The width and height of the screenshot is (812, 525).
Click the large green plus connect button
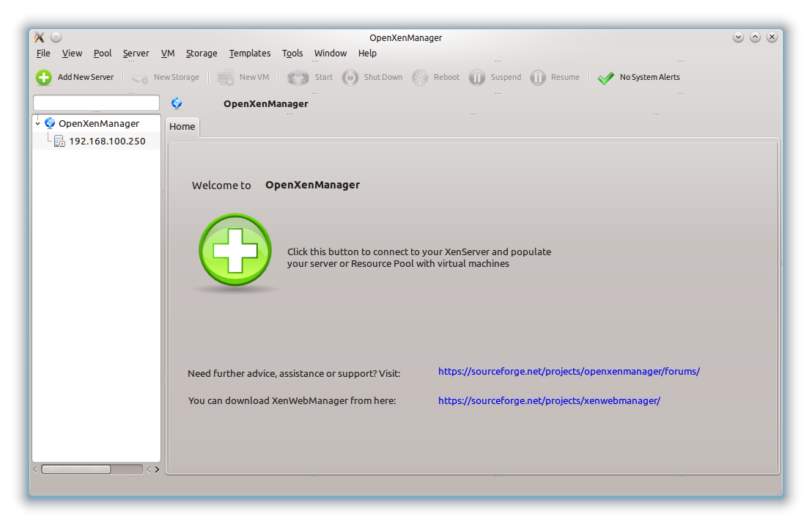235,250
